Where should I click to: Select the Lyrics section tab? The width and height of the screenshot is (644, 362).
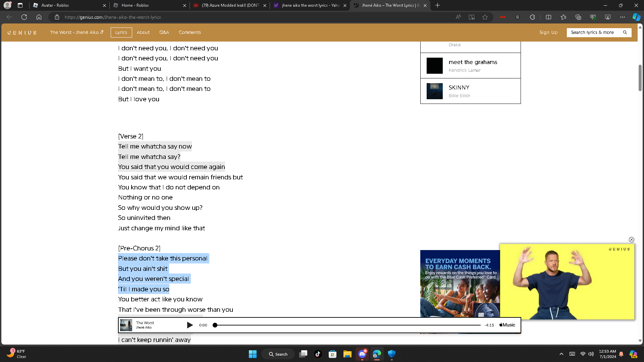pos(121,33)
